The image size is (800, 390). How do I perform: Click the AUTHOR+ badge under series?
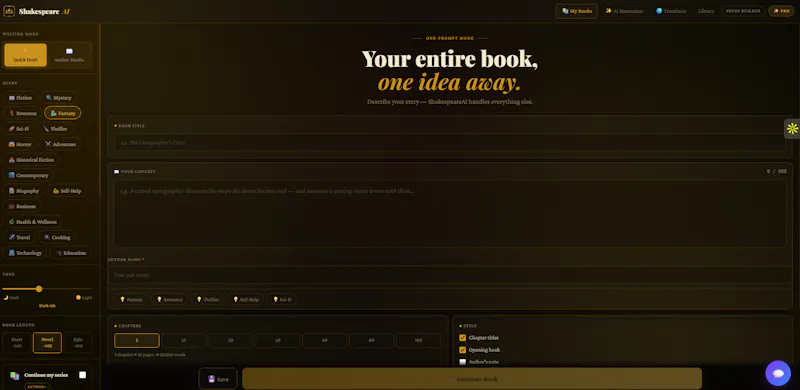37,386
